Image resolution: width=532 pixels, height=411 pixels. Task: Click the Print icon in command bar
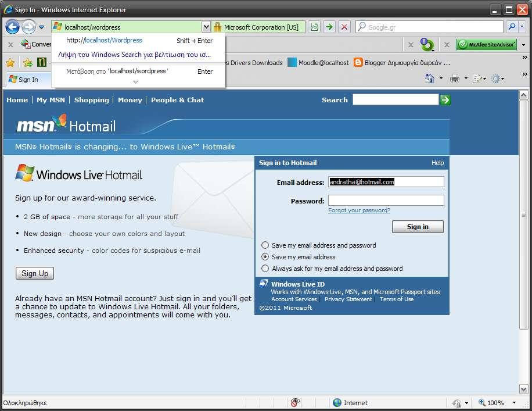[454, 79]
